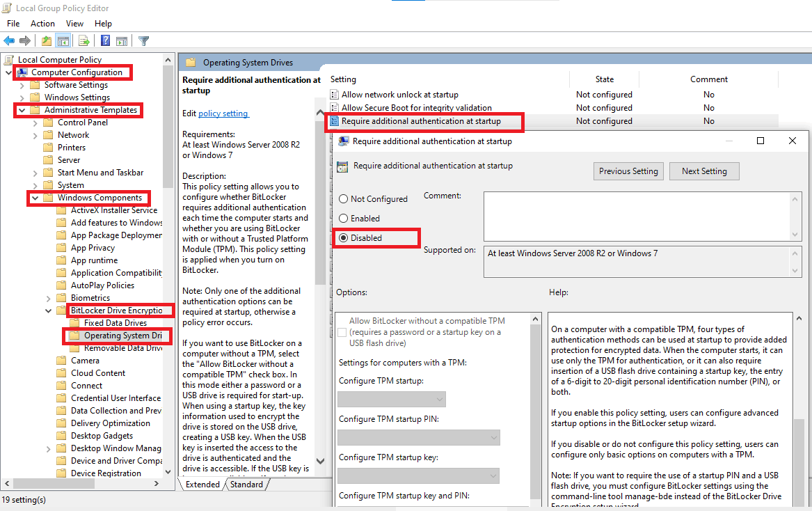
Task: Click the policy icon beside the dialog's setting name
Action: point(342,166)
